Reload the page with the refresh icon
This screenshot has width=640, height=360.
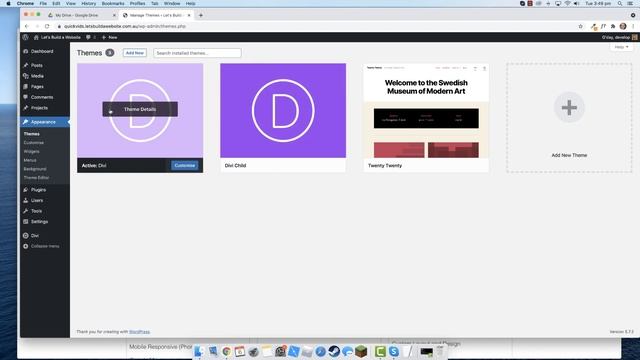click(47, 26)
